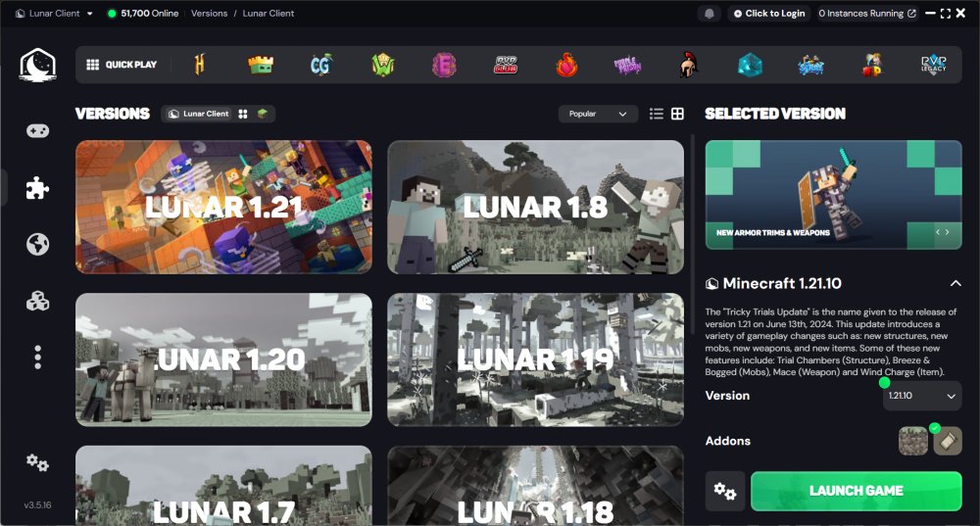Viewport: 980px width, 526px height.
Task: Select the green W star server icon
Action: click(x=382, y=65)
